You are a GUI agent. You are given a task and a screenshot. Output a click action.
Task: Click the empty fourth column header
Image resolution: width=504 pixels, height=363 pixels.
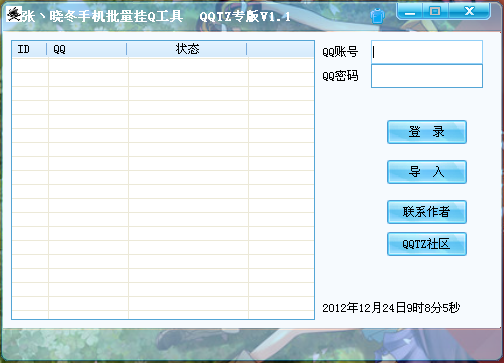coord(280,49)
